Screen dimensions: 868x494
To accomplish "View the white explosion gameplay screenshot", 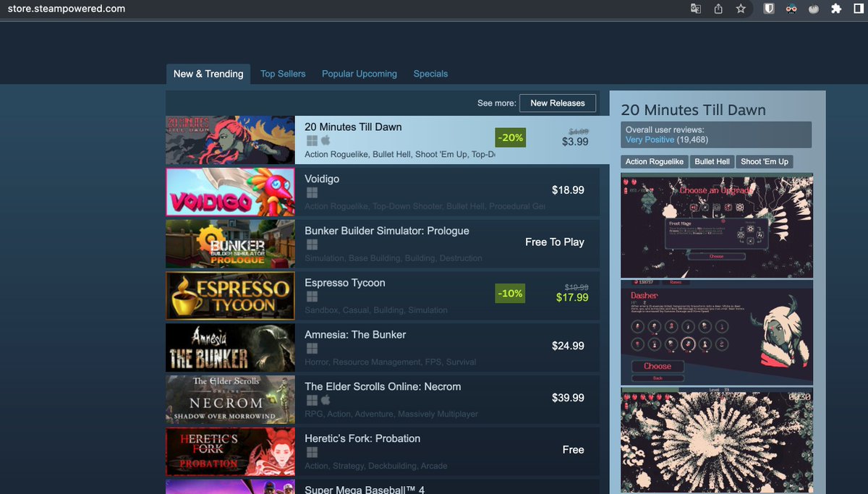I will (x=717, y=440).
